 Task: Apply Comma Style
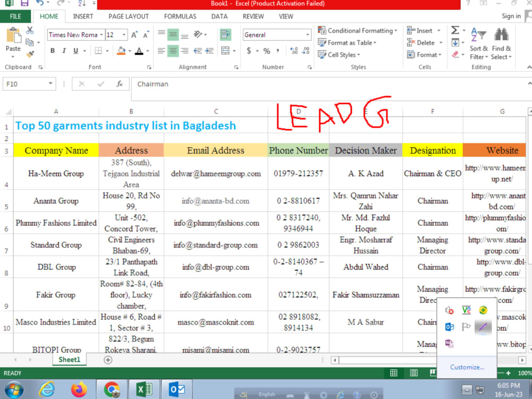pyautogui.click(x=278, y=51)
